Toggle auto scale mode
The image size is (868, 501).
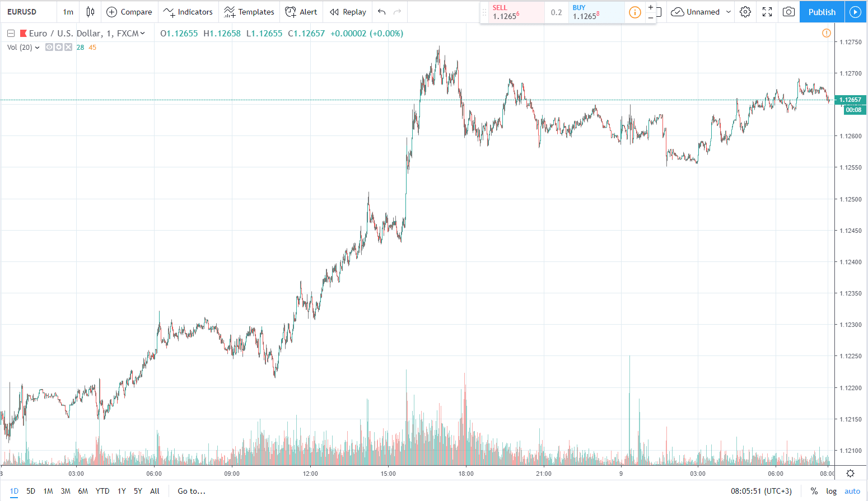click(x=852, y=491)
